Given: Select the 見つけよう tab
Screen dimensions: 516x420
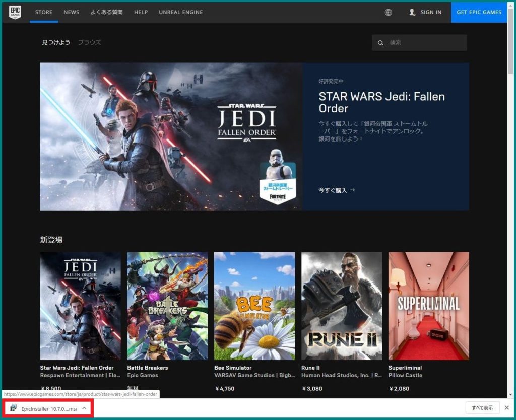Looking at the screenshot, I should pyautogui.click(x=56, y=42).
